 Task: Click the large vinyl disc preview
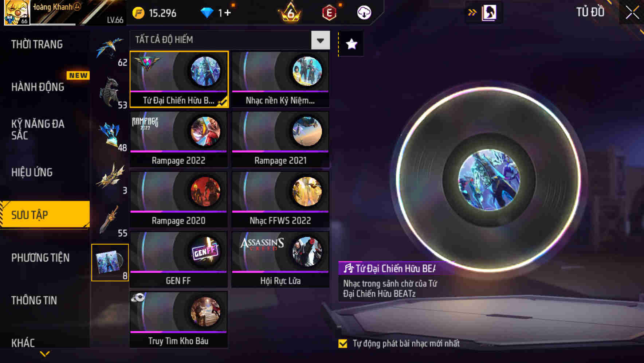(x=489, y=180)
